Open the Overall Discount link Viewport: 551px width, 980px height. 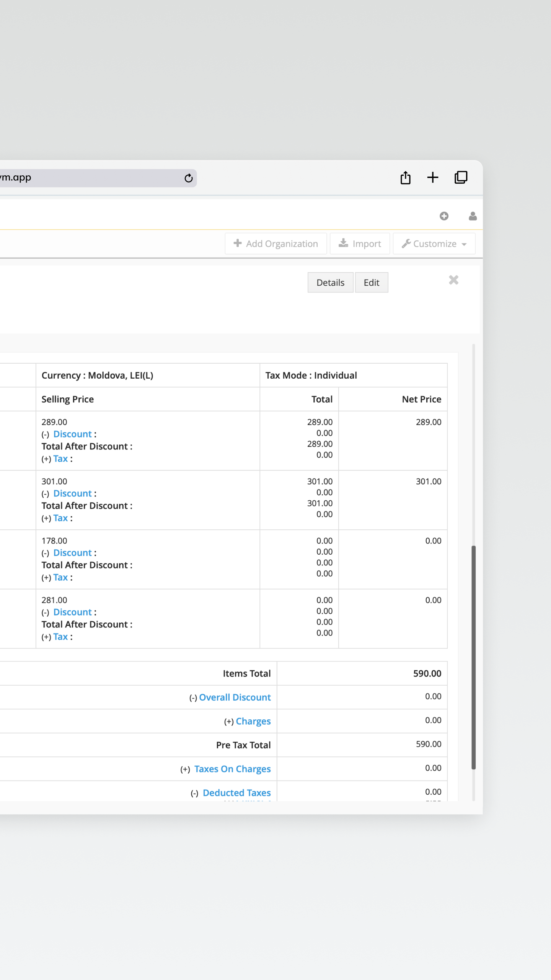point(235,697)
